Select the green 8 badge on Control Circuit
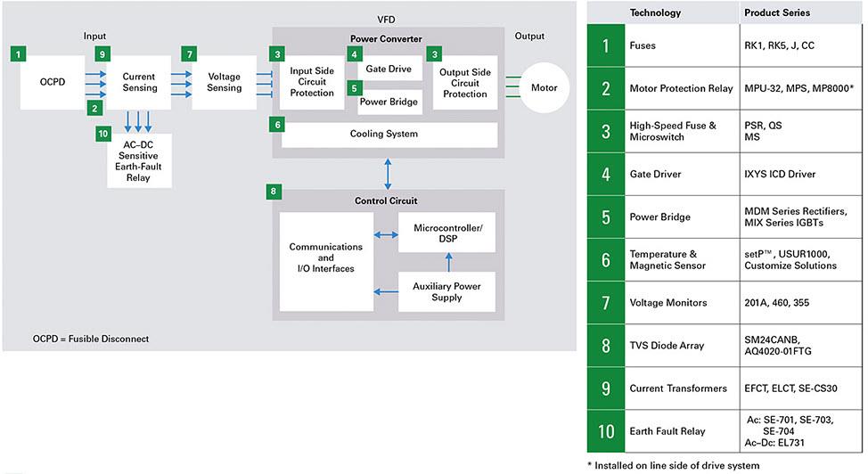 pyautogui.click(x=274, y=191)
